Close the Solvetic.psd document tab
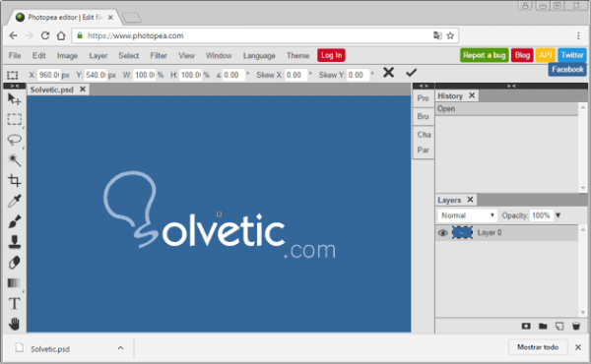 83,90
